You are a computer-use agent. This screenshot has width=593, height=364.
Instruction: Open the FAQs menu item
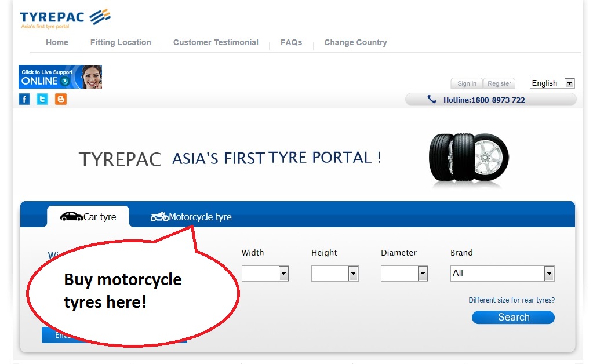(x=291, y=42)
